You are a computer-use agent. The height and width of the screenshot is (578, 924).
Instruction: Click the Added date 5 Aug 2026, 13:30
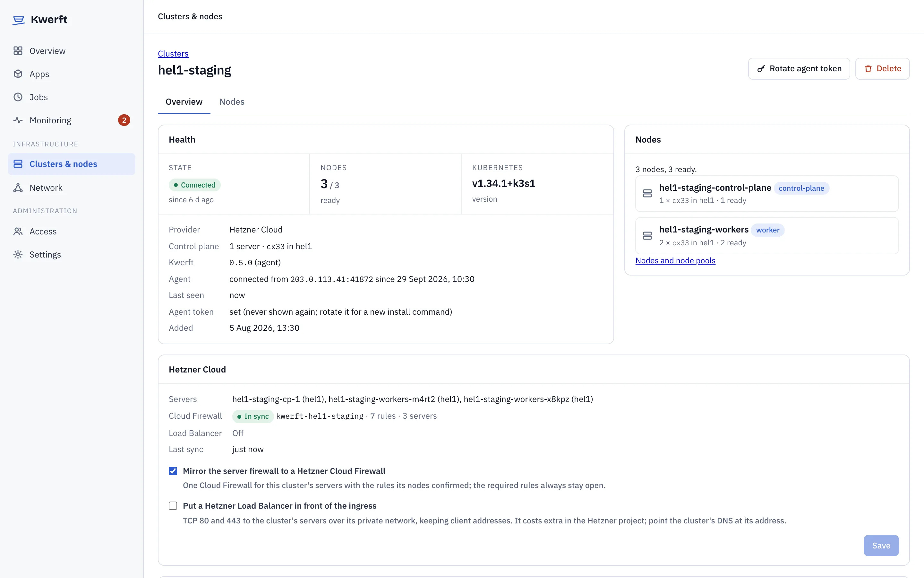[x=264, y=328]
